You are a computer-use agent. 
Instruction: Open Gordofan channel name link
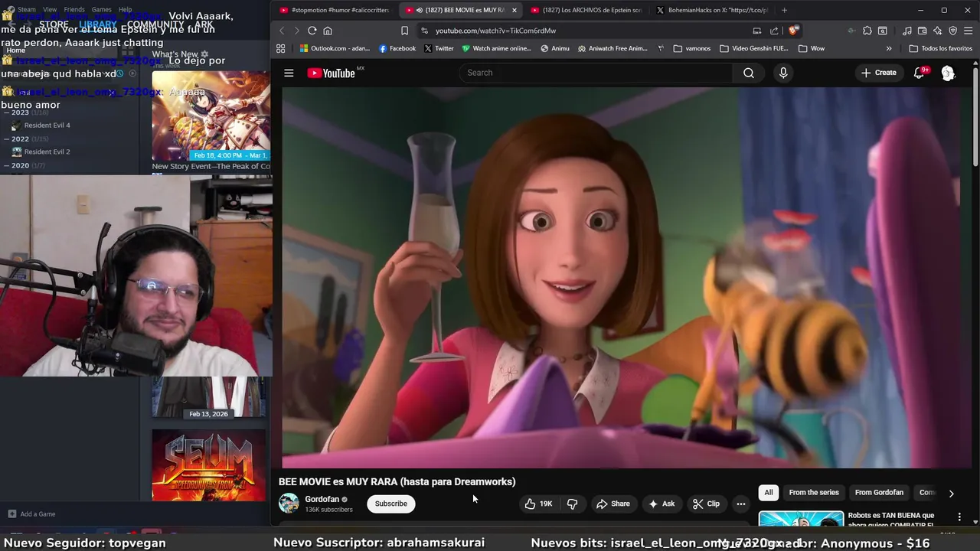click(322, 499)
